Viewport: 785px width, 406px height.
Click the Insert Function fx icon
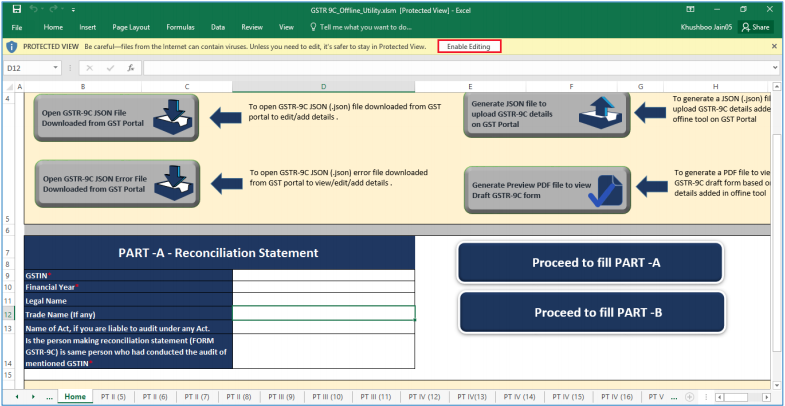[x=130, y=68]
